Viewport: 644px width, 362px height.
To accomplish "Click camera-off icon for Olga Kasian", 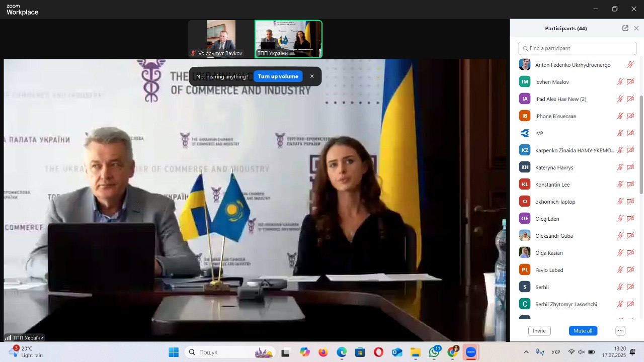I will [x=630, y=253].
